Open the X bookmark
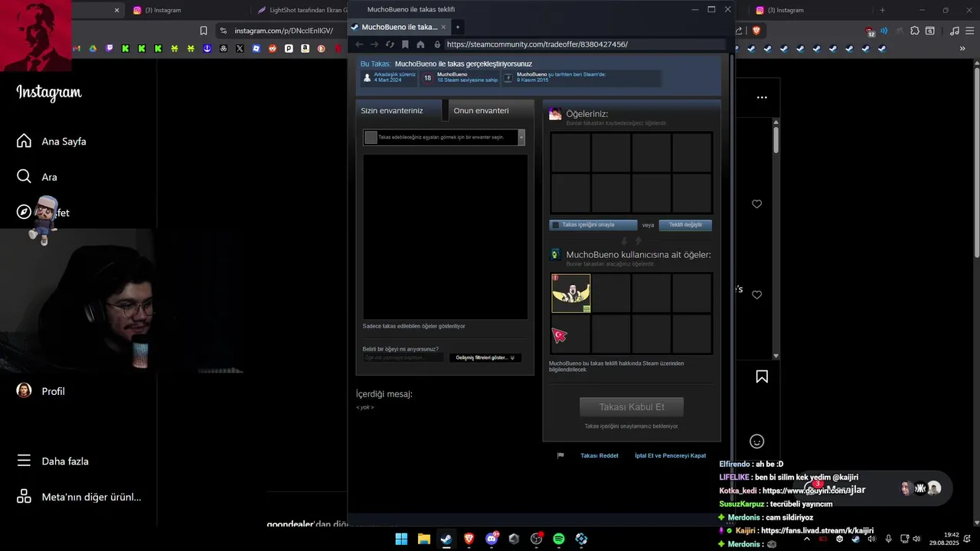The height and width of the screenshot is (551, 980). tap(240, 48)
